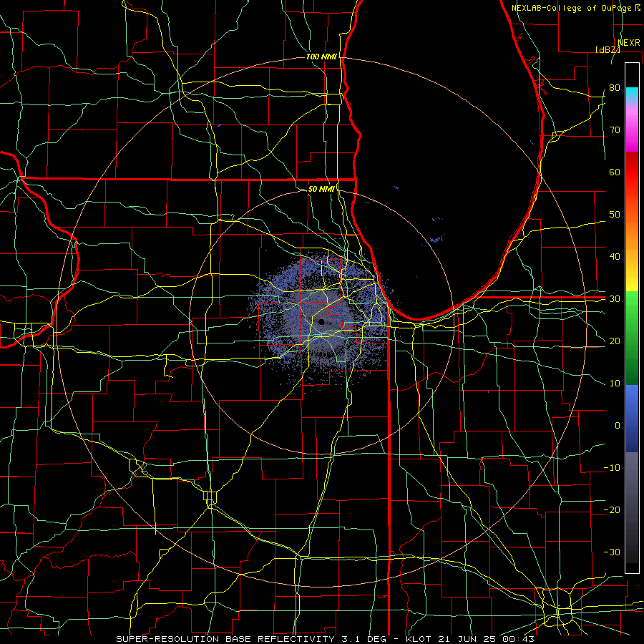This screenshot has width=644, height=644.
Task: Click the 50 NMI range ring label
Action: pyautogui.click(x=321, y=189)
